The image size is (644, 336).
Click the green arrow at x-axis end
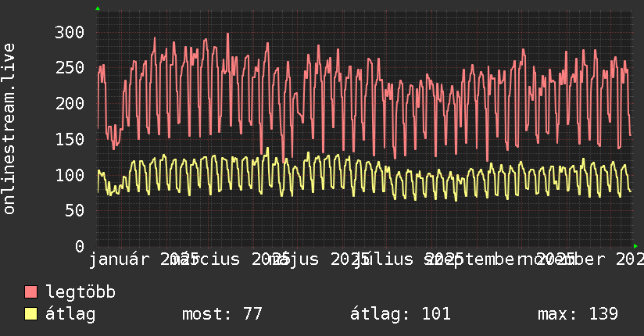(x=635, y=246)
